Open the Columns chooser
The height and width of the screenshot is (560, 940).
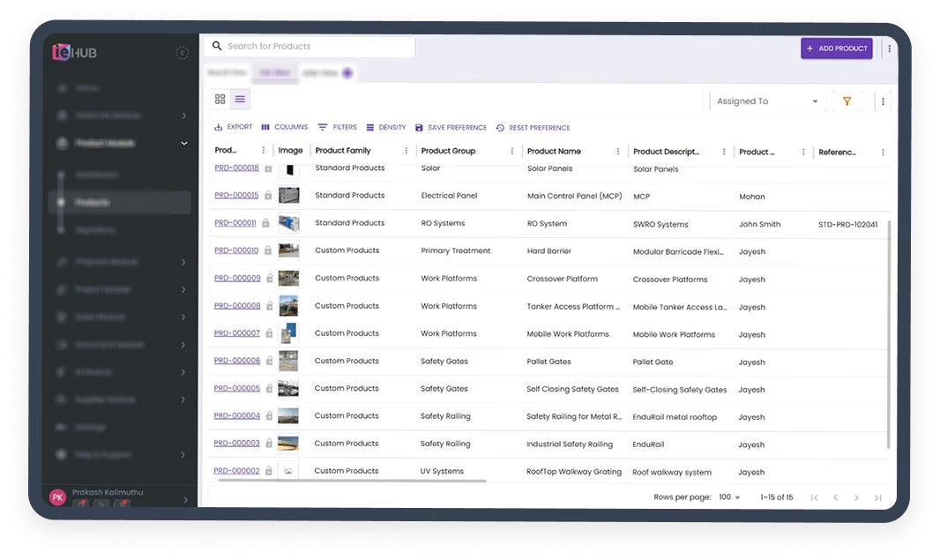click(285, 128)
